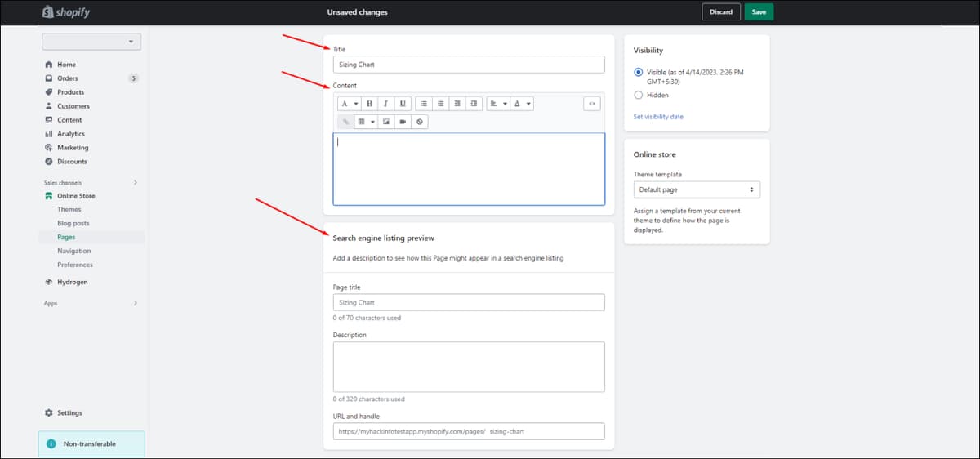
Task: Open Settings in the sidebar
Action: (x=69, y=413)
